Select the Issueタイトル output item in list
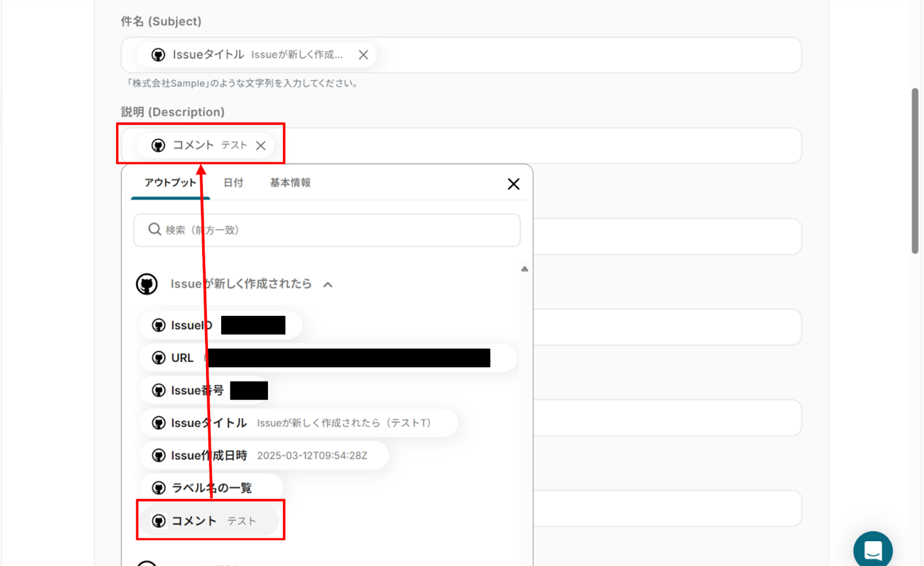 (x=298, y=423)
